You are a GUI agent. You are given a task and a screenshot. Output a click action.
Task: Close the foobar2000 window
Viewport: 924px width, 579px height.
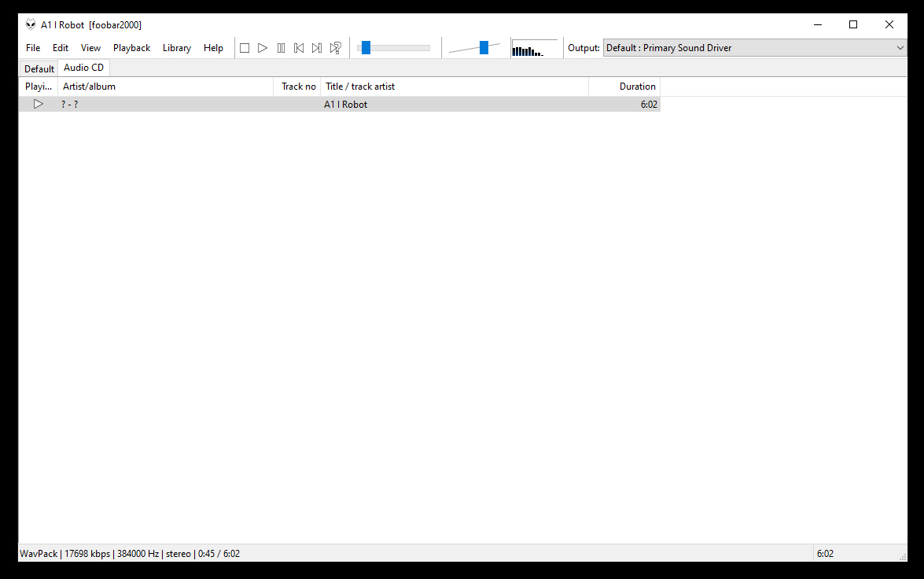click(889, 24)
